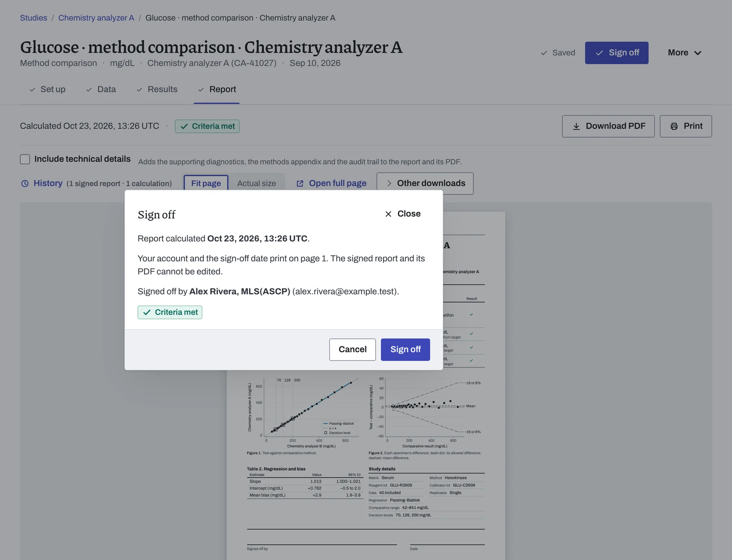Click the checkmark icon on Report tab

pos(201,90)
